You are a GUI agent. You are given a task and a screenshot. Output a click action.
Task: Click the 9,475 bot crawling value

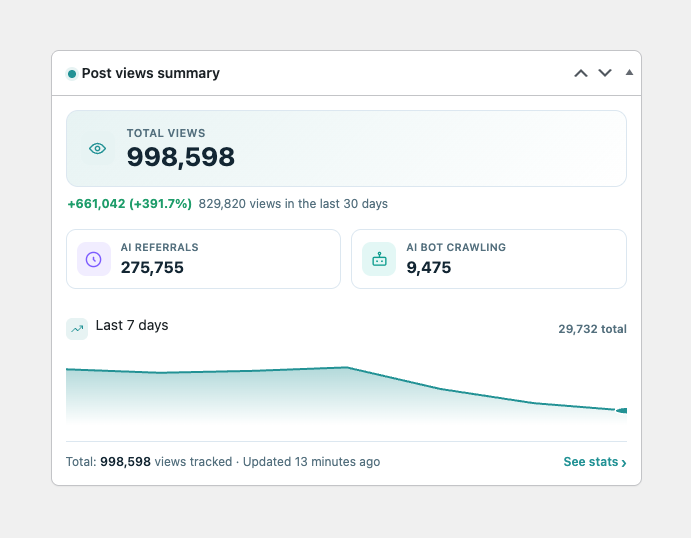pos(429,267)
